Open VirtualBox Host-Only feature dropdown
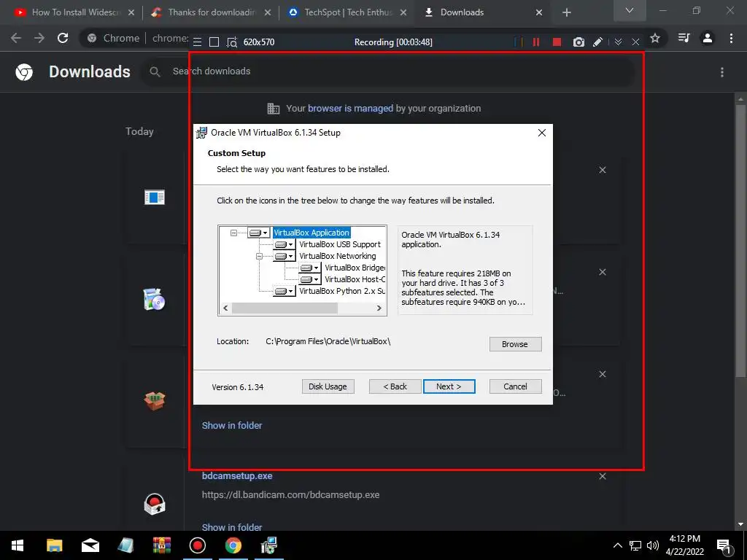 309,279
